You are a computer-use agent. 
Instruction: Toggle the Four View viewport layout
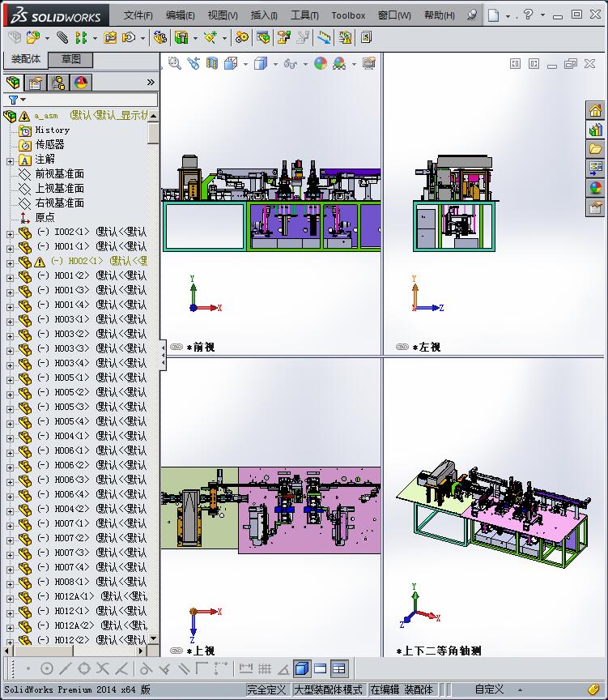(339, 668)
